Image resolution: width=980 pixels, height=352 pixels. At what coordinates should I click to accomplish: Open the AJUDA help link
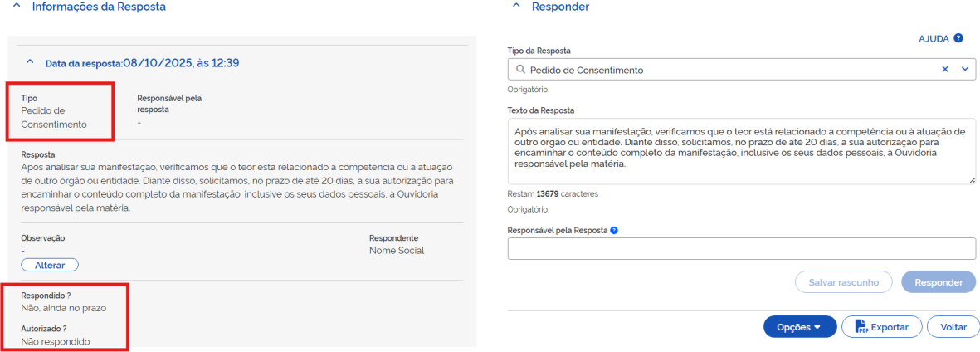(x=934, y=38)
